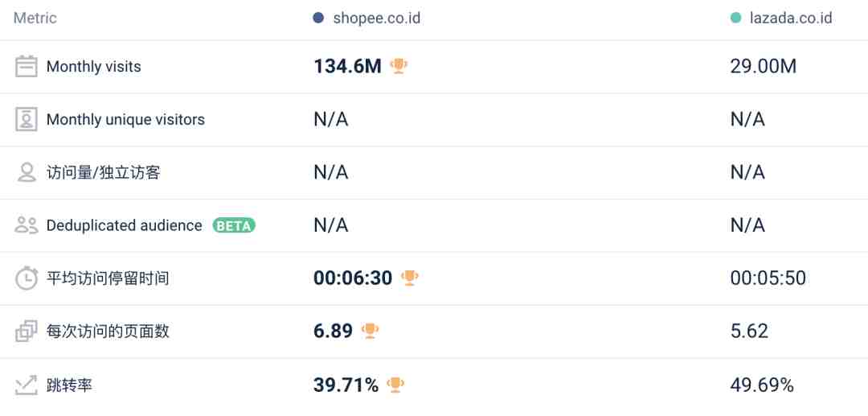The width and height of the screenshot is (868, 416).
Task: Click the trophy next to 134.6M
Action: coord(399,66)
